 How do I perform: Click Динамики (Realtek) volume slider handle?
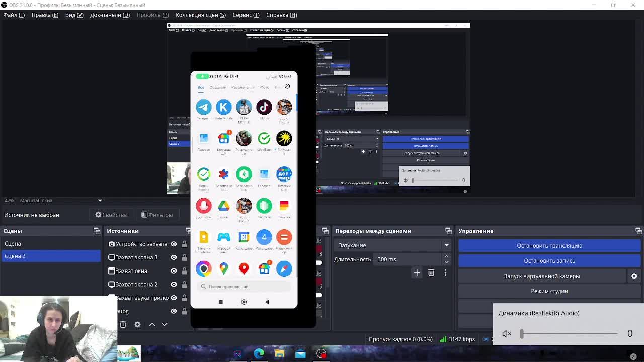pos(522,334)
